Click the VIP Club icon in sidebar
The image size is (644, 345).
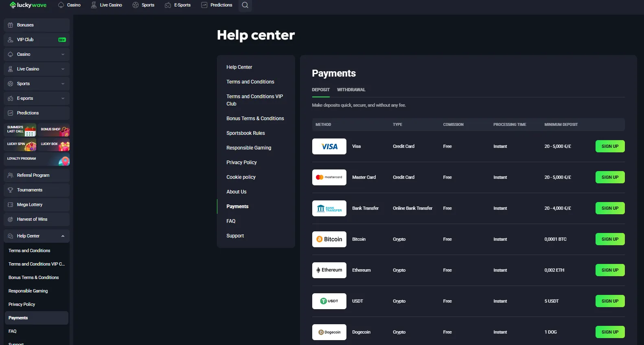click(11, 40)
